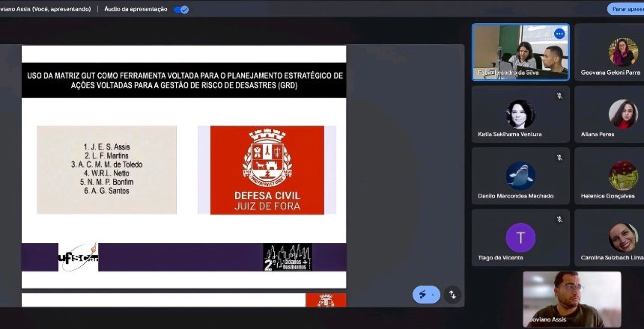
Task: Click author name '3. A. C. M. M. de Toledo'
Action: point(107,164)
